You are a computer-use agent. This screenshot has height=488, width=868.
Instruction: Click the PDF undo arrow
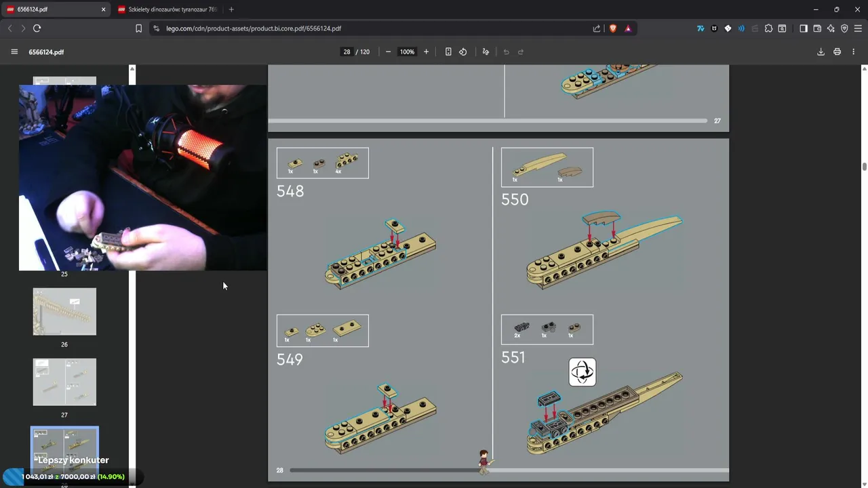click(506, 52)
